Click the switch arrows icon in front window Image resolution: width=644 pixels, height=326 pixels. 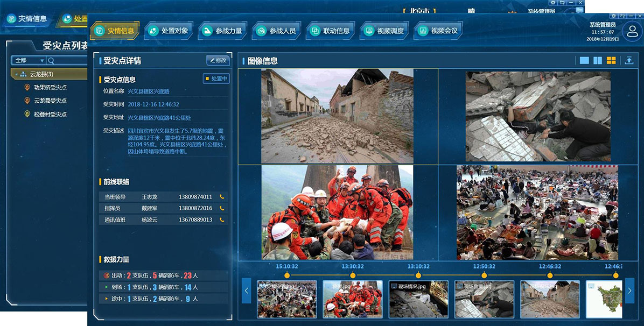622,16
